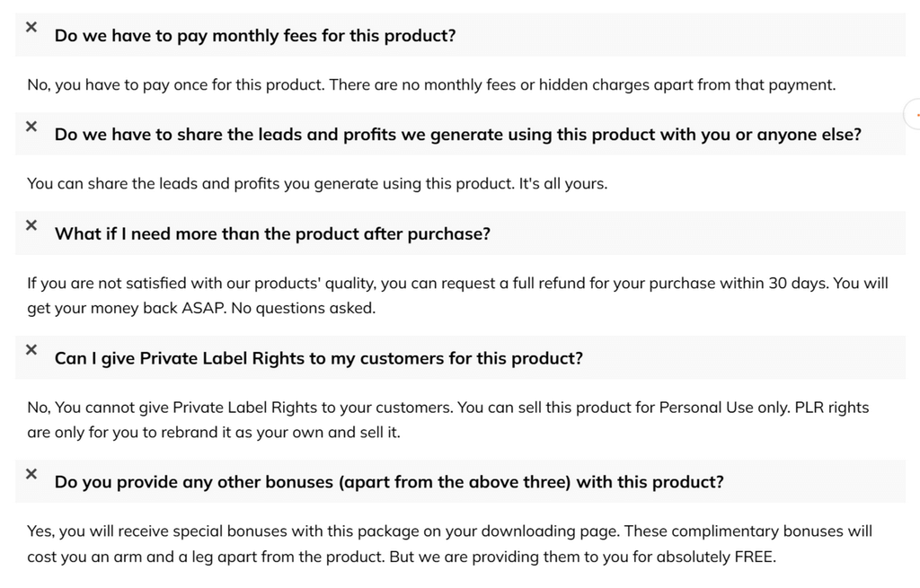
Task: Click the answer about no monthly fees
Action: click(x=431, y=85)
